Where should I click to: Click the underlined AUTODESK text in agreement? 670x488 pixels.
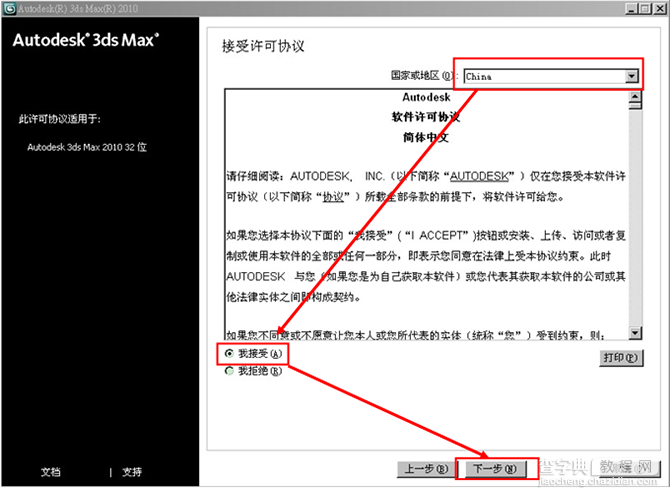(x=479, y=176)
